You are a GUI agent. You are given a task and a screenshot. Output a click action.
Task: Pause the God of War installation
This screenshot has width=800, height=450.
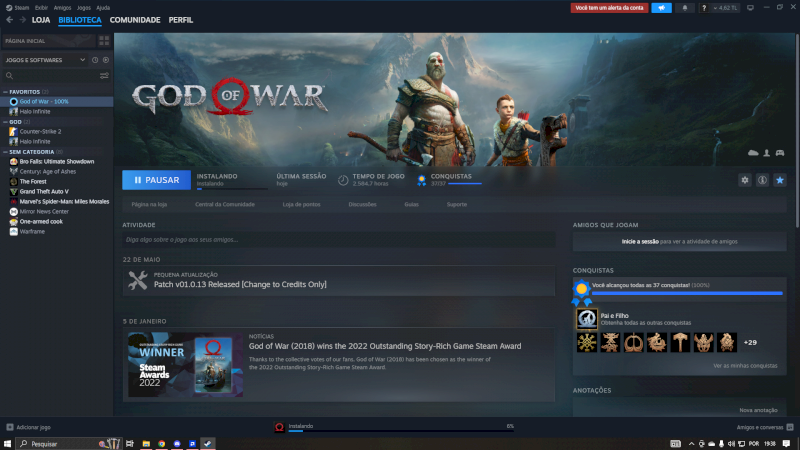(x=156, y=180)
